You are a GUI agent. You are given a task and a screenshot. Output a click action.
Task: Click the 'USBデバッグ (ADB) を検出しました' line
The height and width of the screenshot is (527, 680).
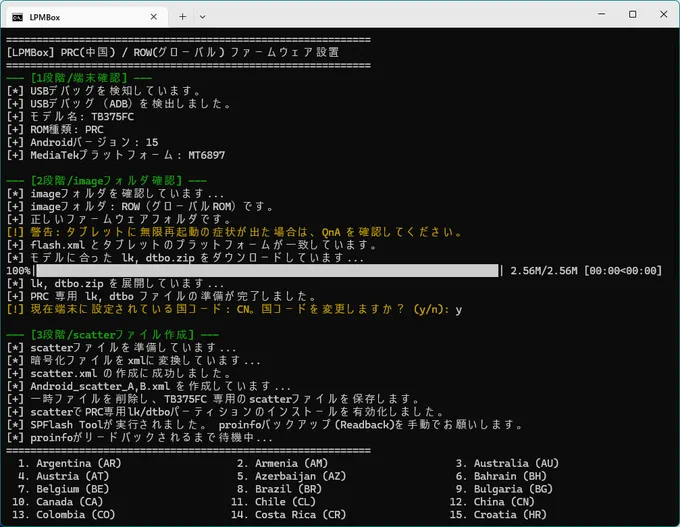119,104
